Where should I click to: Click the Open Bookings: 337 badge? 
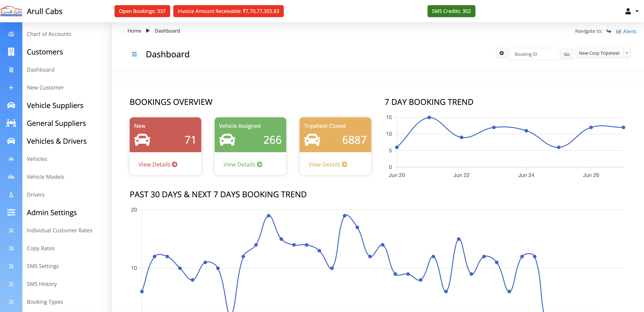(142, 11)
